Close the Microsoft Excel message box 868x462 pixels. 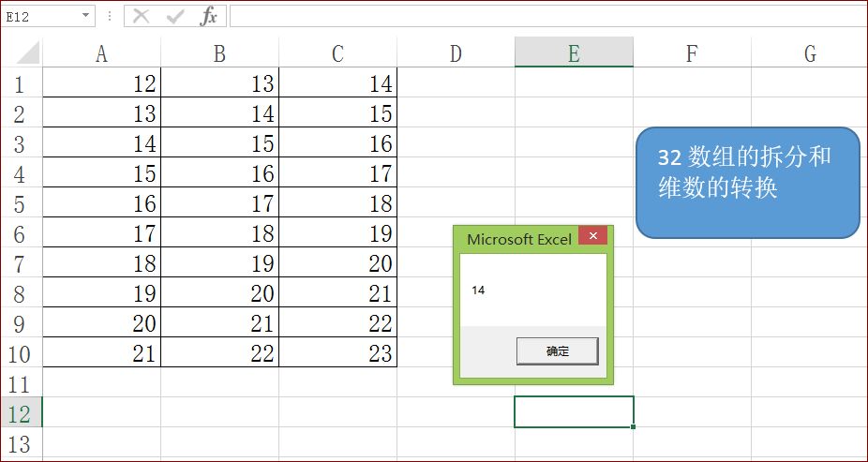[592, 236]
